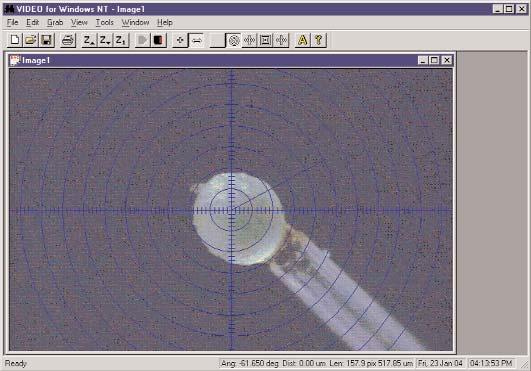This screenshot has width=531, height=371.
Task: Toggle the pressed horizontal measure tool button
Action: [196, 40]
